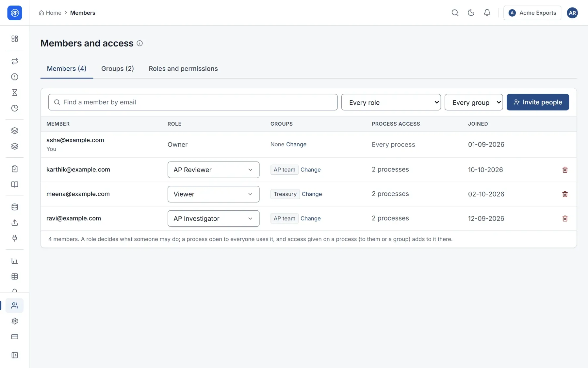Image resolution: width=588 pixels, height=368 pixels.
Task: Open the Viewer role dropdown for meena
Action: coord(214,194)
